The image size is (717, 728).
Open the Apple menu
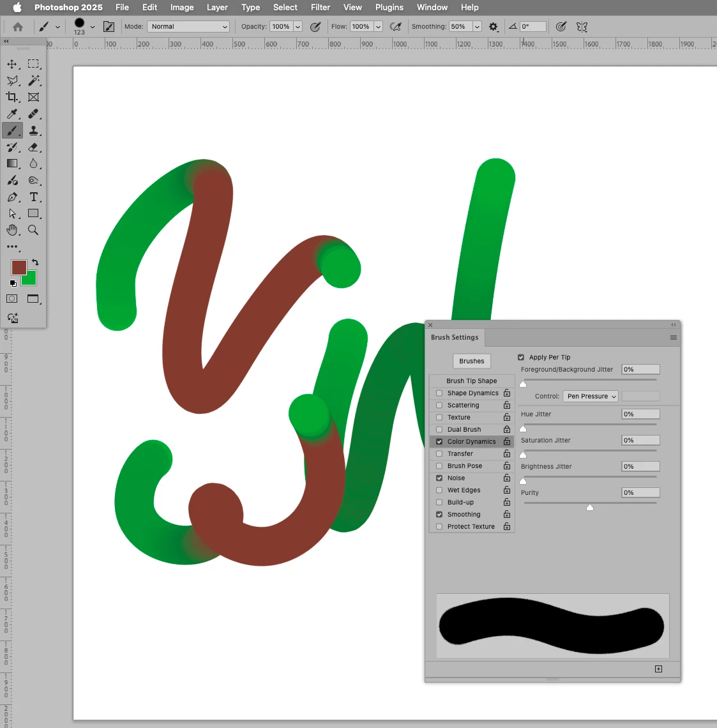(17, 8)
